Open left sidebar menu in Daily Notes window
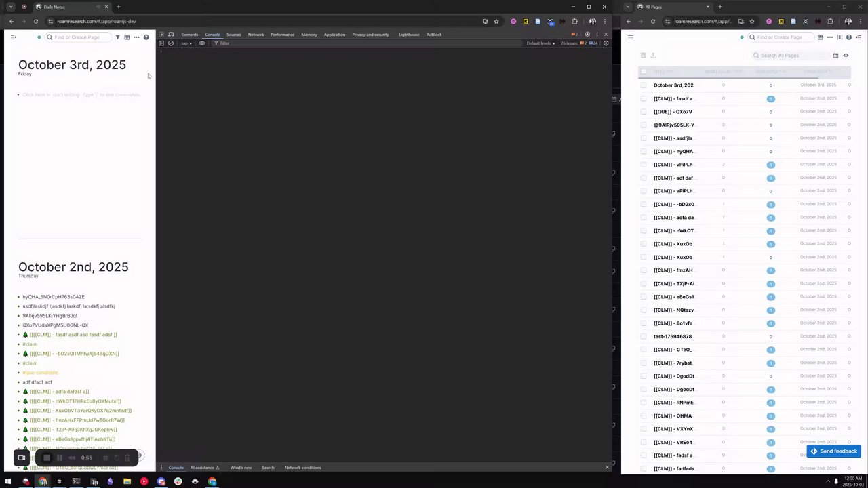This screenshot has width=868, height=488. [13, 37]
